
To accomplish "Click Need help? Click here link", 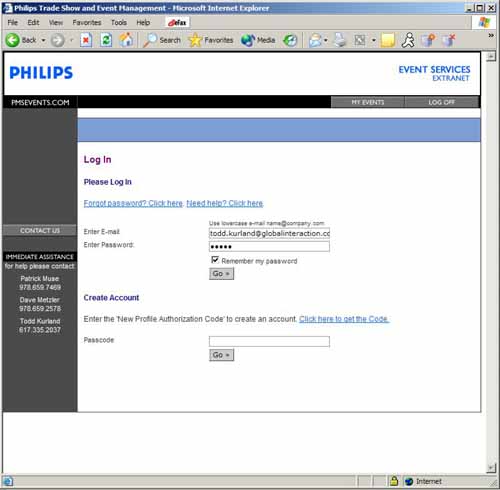I will pyautogui.click(x=225, y=203).
